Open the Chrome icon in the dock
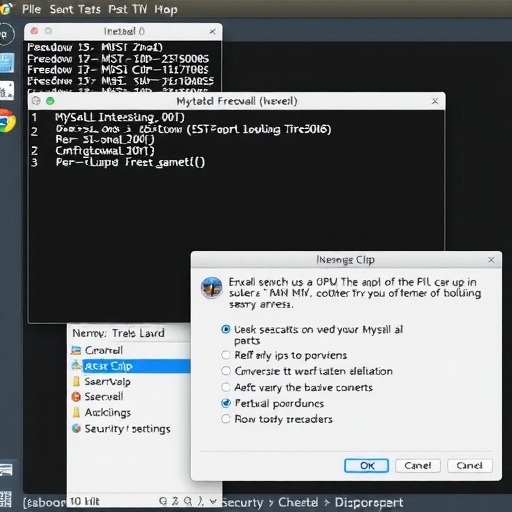This screenshot has width=512, height=512. coord(7,121)
